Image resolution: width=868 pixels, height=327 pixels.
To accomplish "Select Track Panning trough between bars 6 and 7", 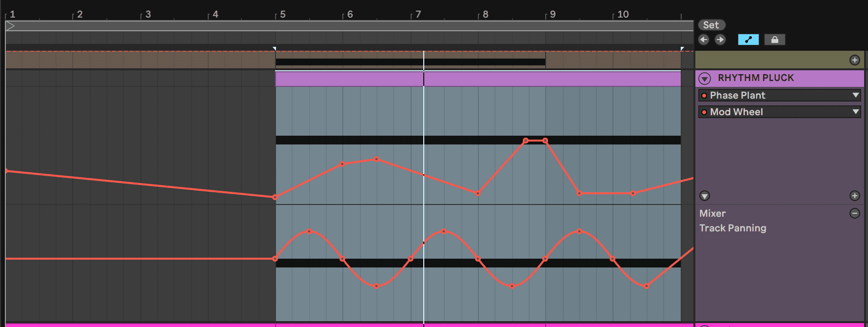I will [376, 286].
